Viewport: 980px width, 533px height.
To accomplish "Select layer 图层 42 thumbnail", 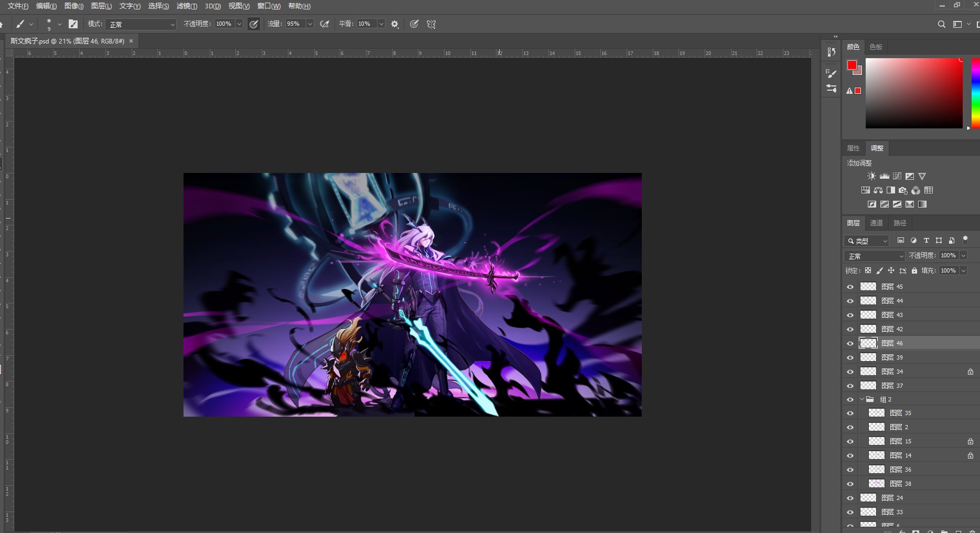I will pyautogui.click(x=868, y=329).
